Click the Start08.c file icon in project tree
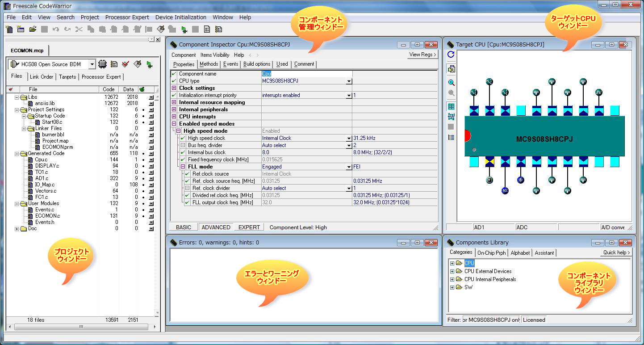 click(38, 122)
